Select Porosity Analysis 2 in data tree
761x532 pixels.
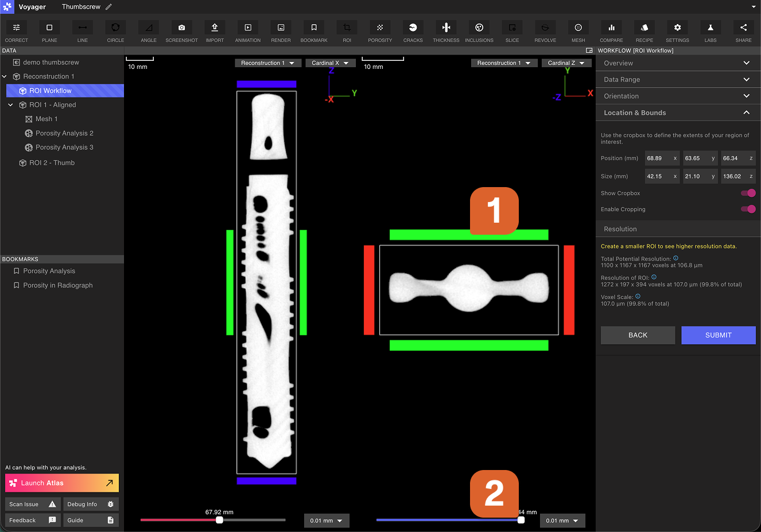point(64,133)
